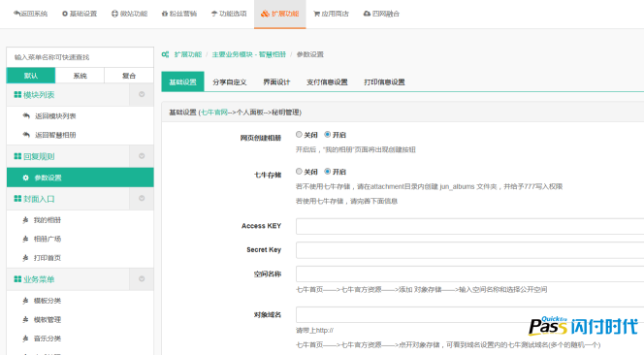
Task: Click the 对象域名 input field
Action: 469,314
